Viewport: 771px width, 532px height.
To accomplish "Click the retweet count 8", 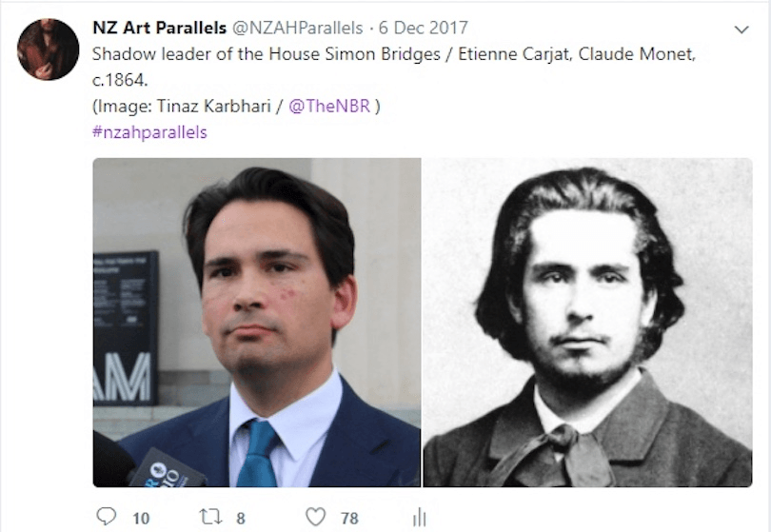I will 241,519.
